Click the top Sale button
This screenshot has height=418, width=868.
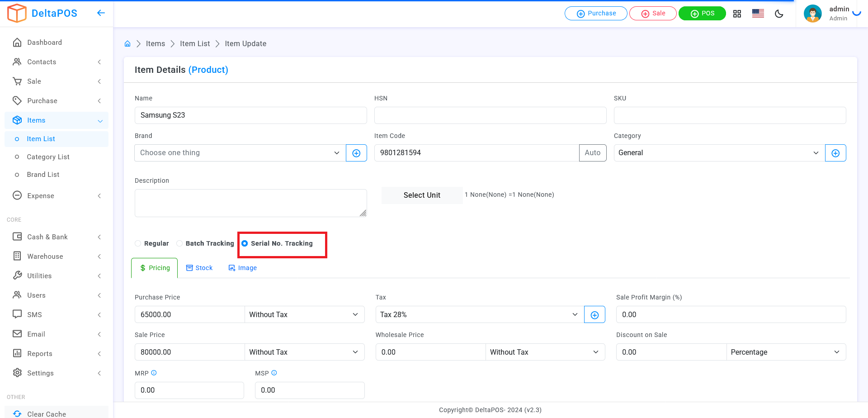click(653, 14)
